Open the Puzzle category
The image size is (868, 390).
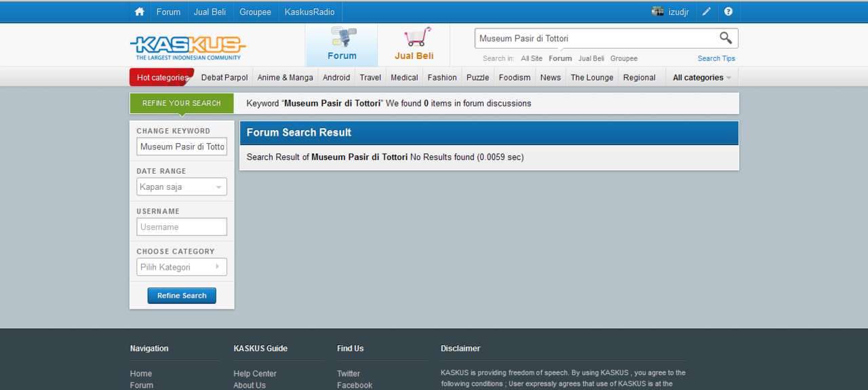click(x=477, y=77)
